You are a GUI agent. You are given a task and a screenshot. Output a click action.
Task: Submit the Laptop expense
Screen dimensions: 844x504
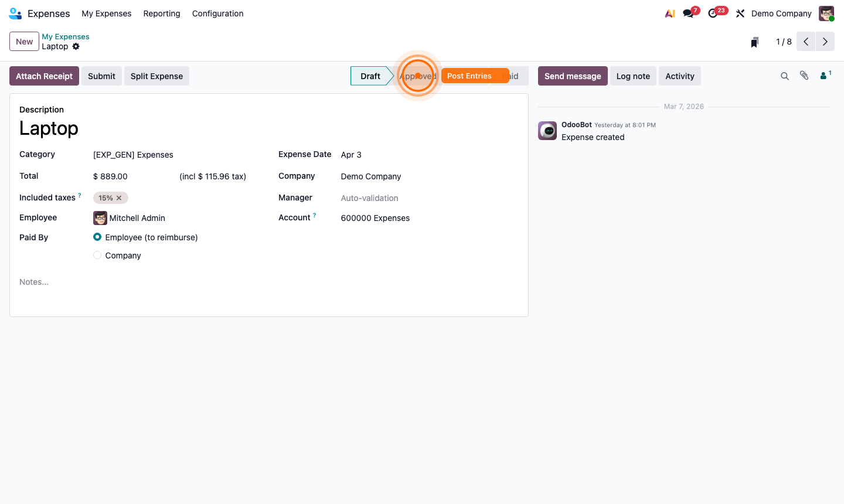coord(101,76)
